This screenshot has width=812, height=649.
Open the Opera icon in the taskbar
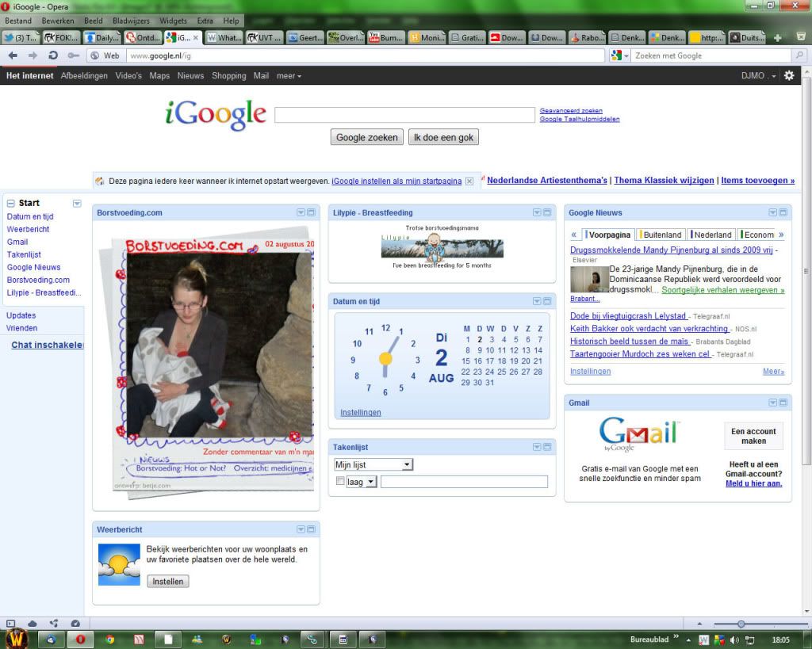(x=80, y=639)
